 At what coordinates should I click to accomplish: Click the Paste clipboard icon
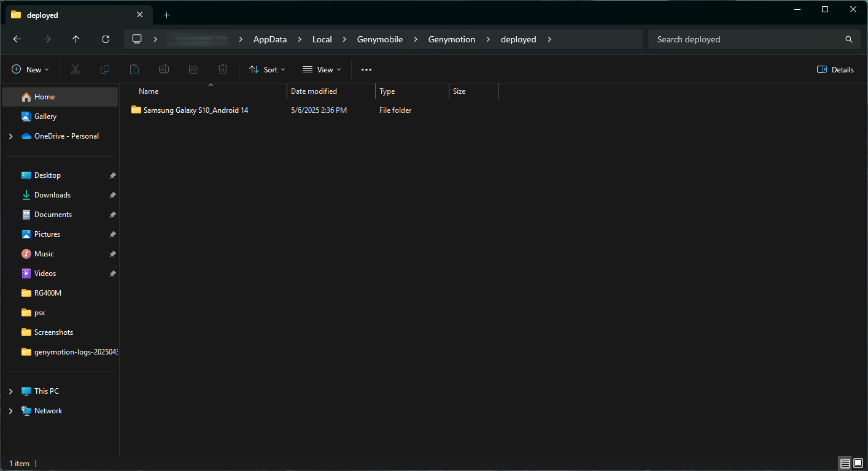point(134,70)
